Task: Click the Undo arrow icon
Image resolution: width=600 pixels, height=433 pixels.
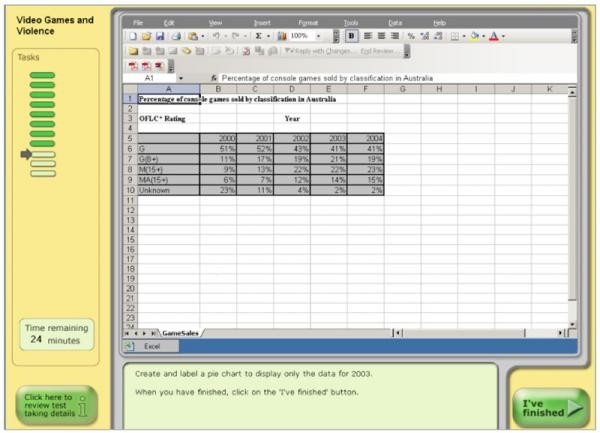Action: pos(216,36)
